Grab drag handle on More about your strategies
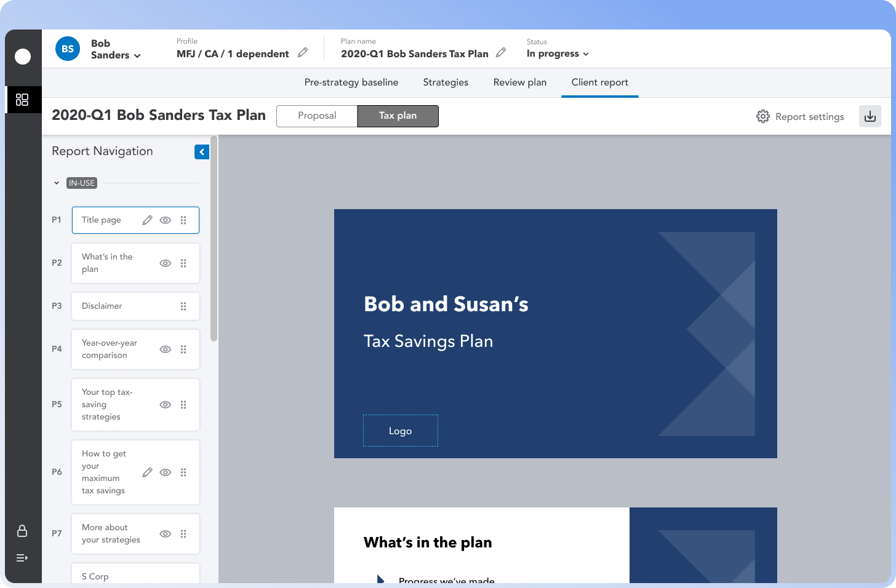 (x=183, y=534)
